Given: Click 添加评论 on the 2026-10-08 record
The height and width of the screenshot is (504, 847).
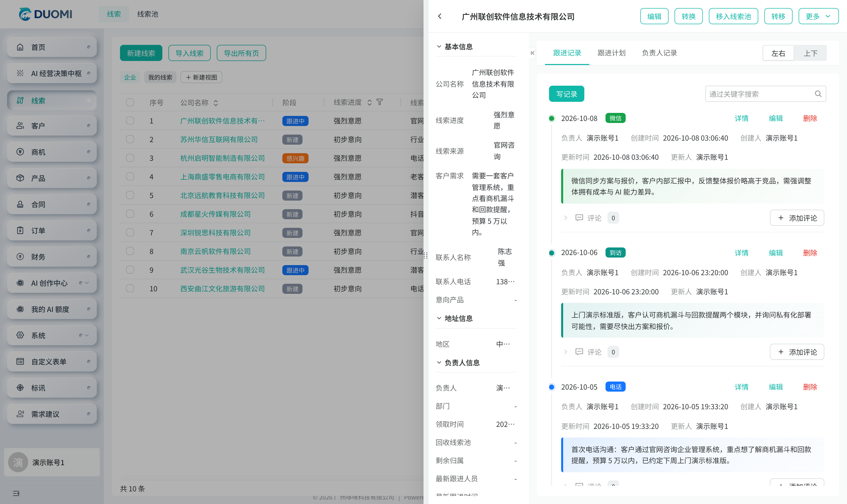Looking at the screenshot, I should click(797, 218).
